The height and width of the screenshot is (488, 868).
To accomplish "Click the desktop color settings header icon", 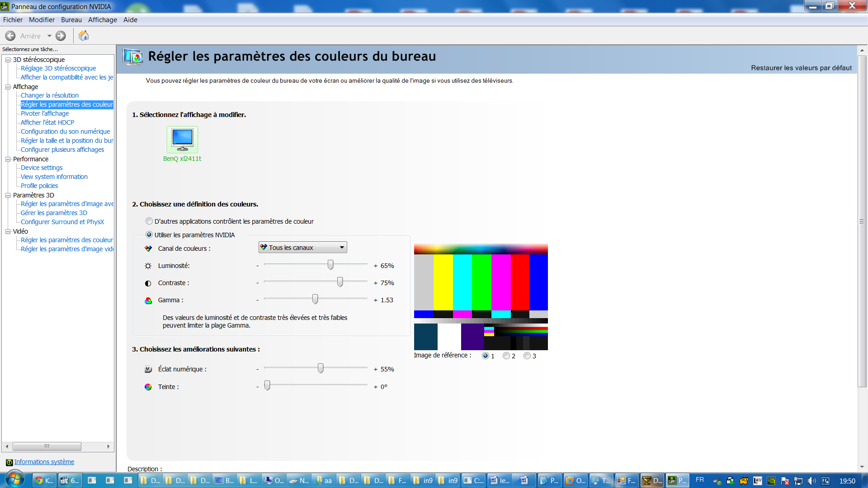I will click(x=133, y=57).
